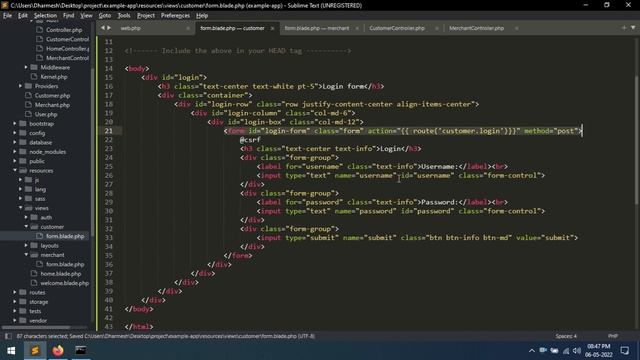Screen dimensions: 640x360
Task: Switch to form.blade.php — merchant tab
Action: click(x=317, y=28)
